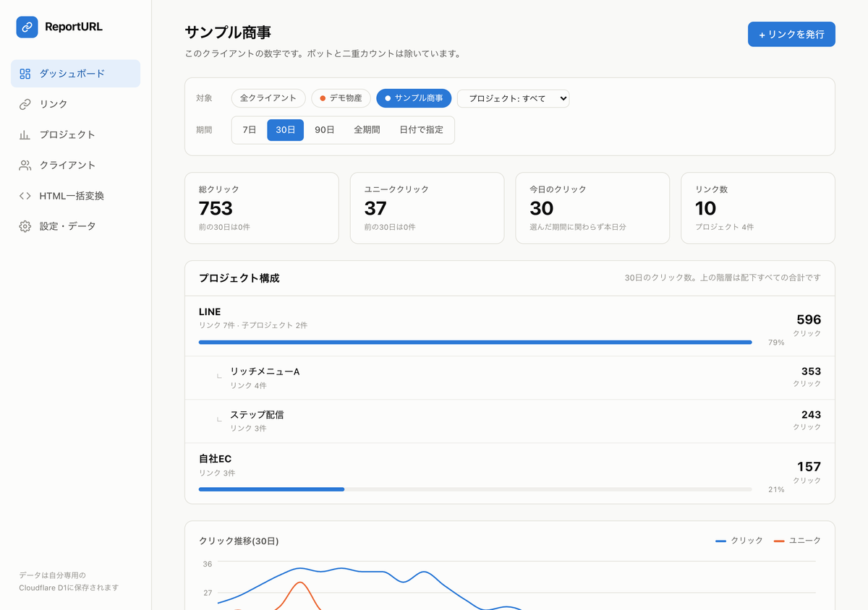Click the ユニーククリック stat card

point(427,208)
